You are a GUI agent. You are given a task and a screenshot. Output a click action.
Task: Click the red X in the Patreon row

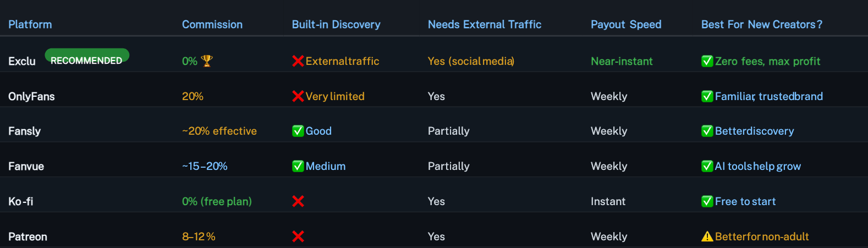(298, 236)
